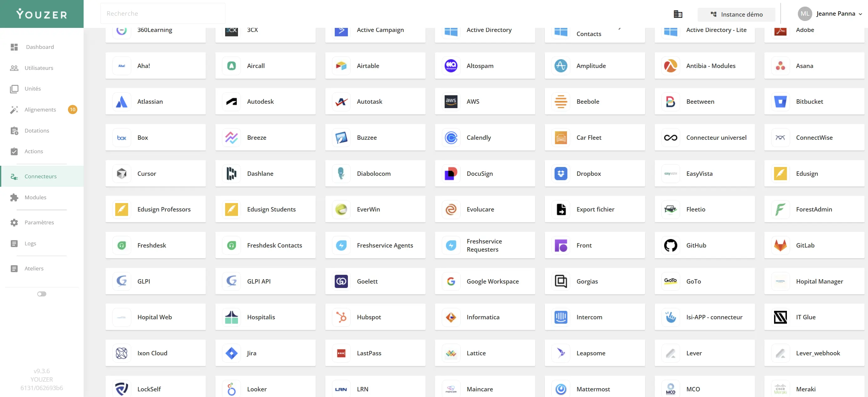Open the Jira connector icon
The image size is (868, 397).
[231, 353]
